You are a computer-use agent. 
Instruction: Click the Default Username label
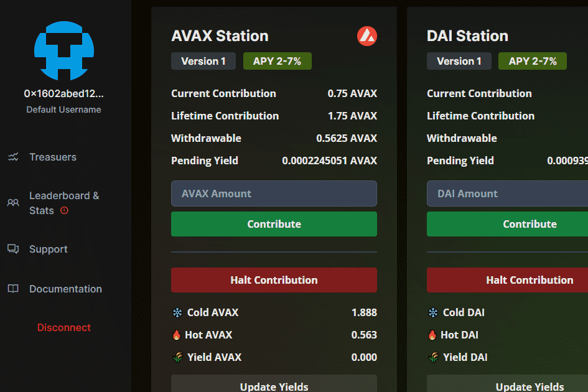tap(63, 110)
